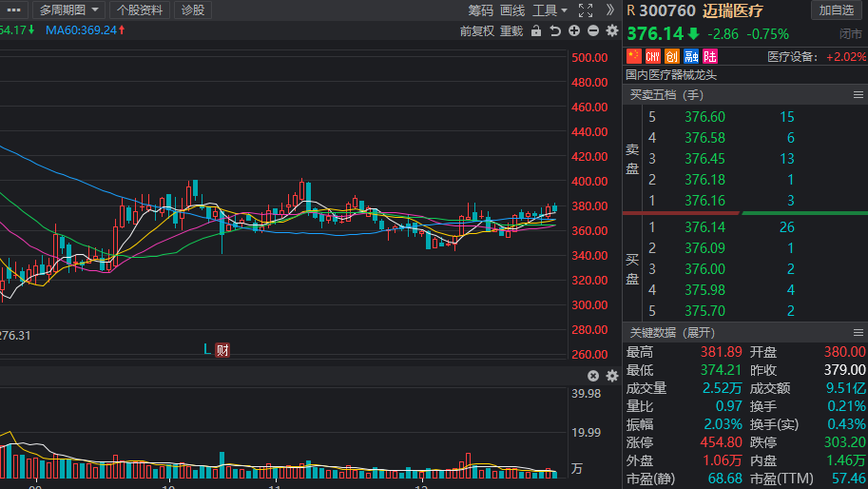
Task: Click the 市盈(TTM) value 57.46
Action: click(849, 479)
